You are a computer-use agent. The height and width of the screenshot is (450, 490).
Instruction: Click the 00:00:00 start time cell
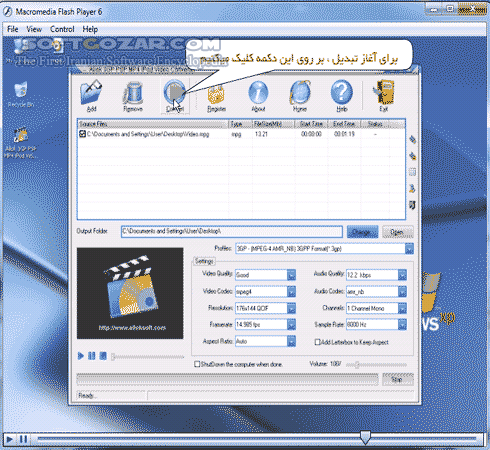311,134
